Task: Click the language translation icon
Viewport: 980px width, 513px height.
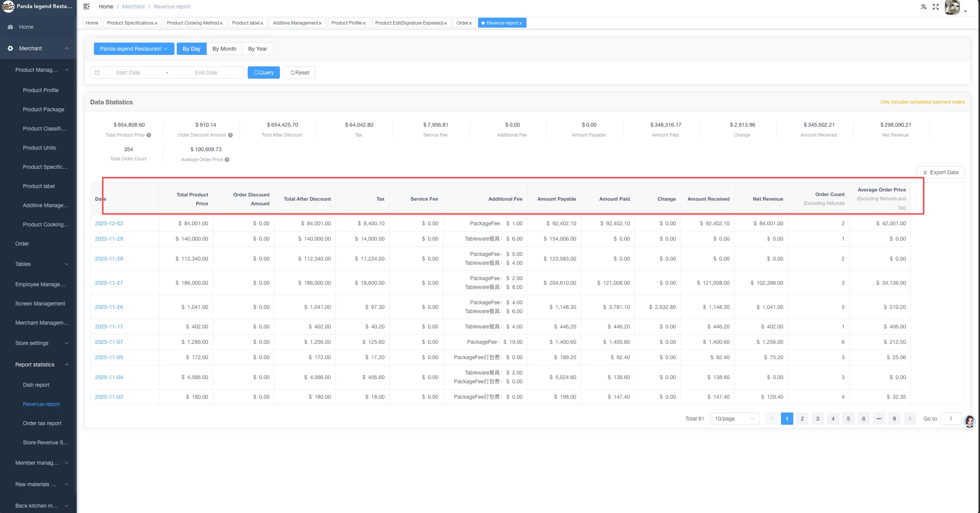Action: pos(923,7)
